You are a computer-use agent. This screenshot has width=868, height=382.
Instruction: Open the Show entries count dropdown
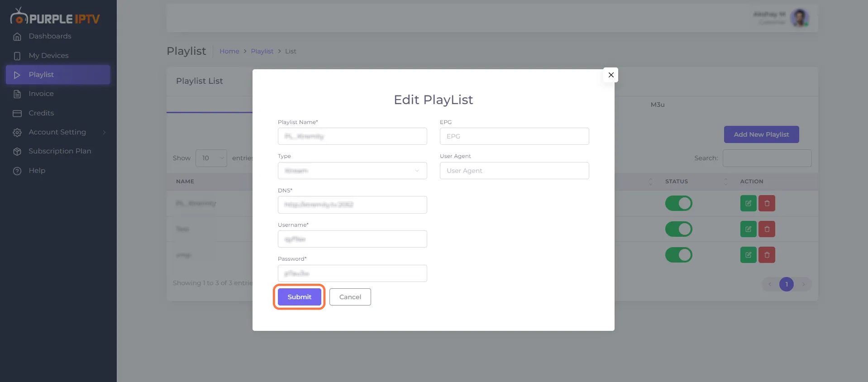211,158
